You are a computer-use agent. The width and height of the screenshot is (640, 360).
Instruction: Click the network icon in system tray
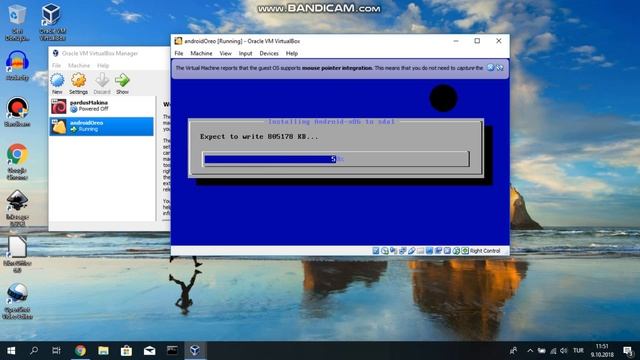click(553, 351)
